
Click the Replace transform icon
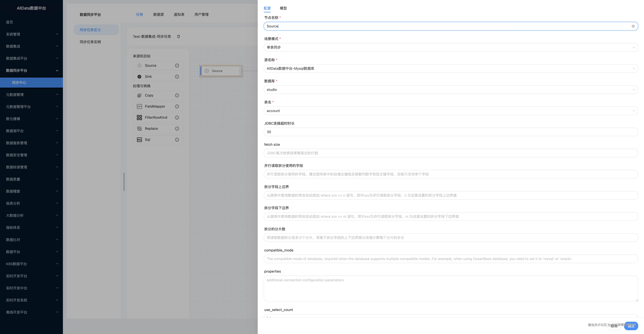tap(139, 128)
